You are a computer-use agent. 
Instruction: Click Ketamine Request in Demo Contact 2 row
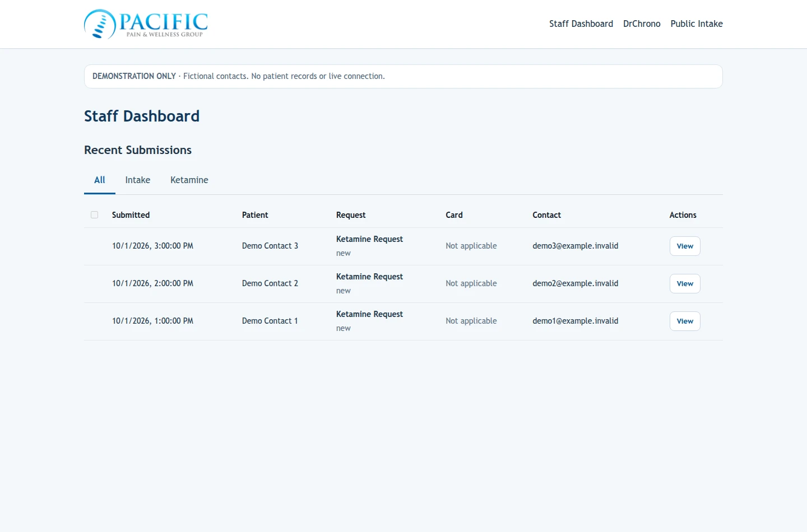point(369,277)
